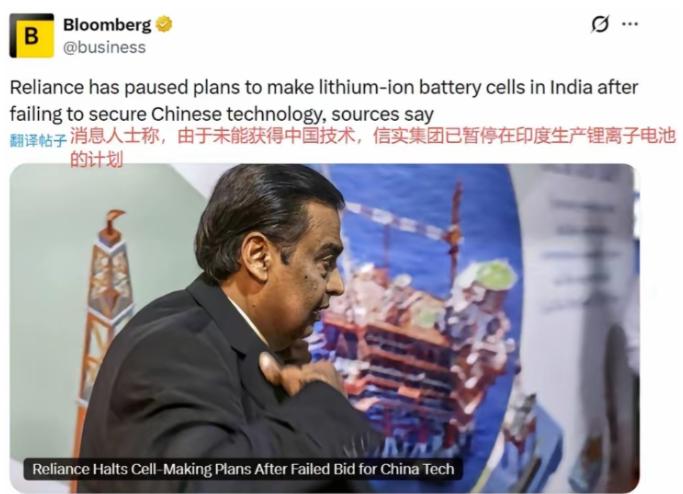Open the Grok slashed-circle icon
683x494 pixels.
600,24
